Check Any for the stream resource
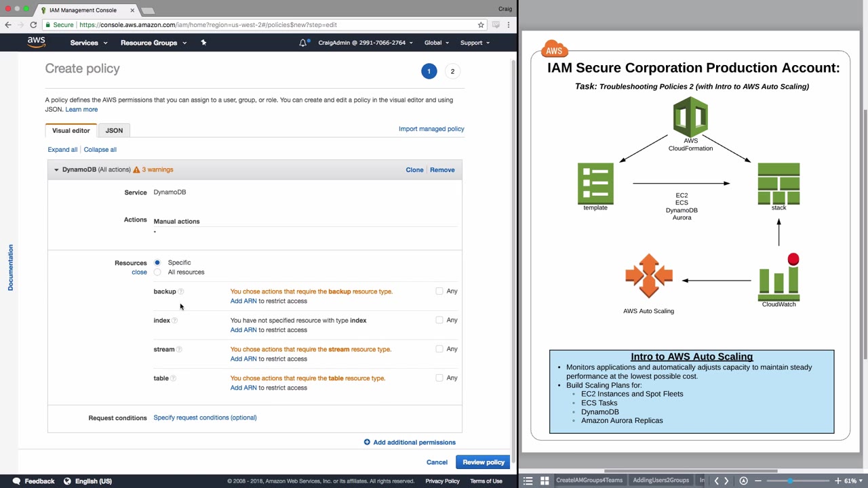 click(439, 349)
